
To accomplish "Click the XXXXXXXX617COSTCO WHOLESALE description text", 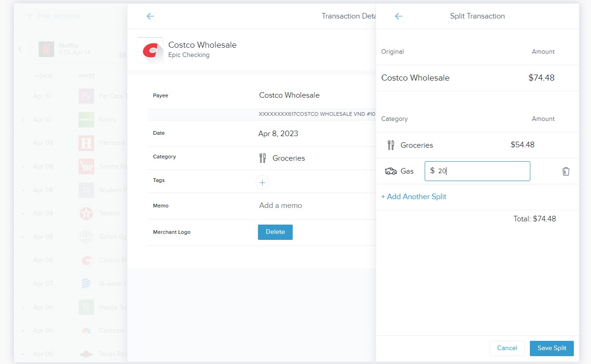I will click(317, 114).
